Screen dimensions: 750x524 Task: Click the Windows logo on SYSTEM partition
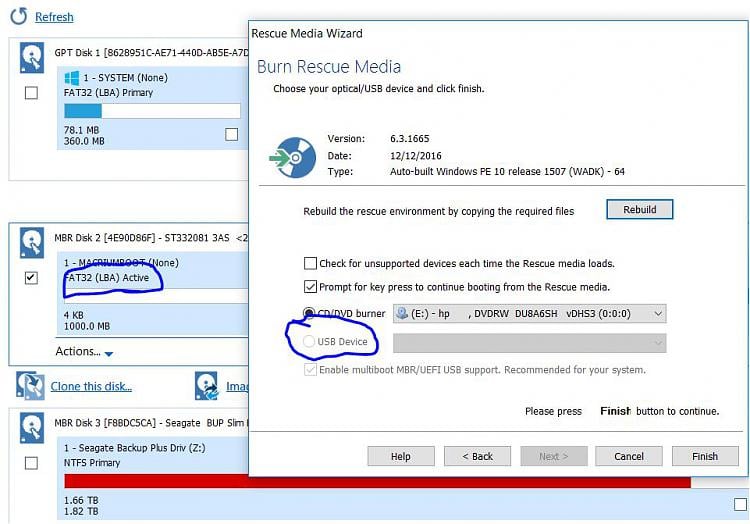(72, 78)
